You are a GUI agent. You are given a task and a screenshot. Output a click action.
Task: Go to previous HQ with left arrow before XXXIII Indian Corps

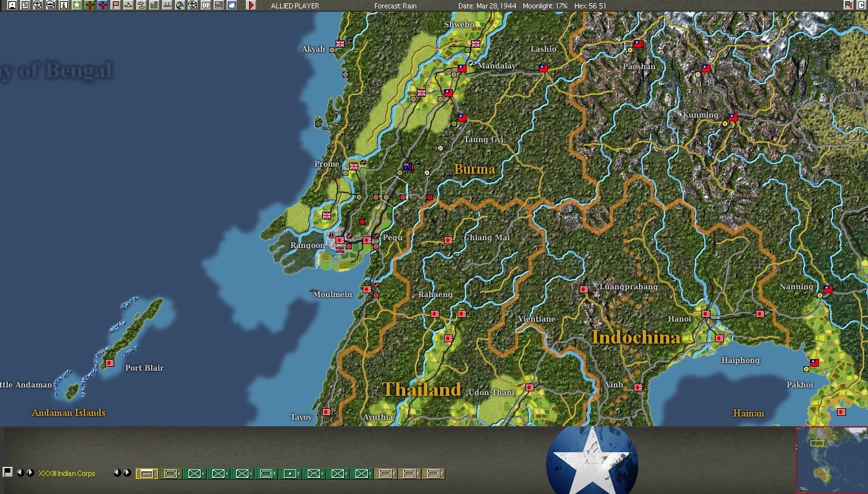[x=20, y=473]
